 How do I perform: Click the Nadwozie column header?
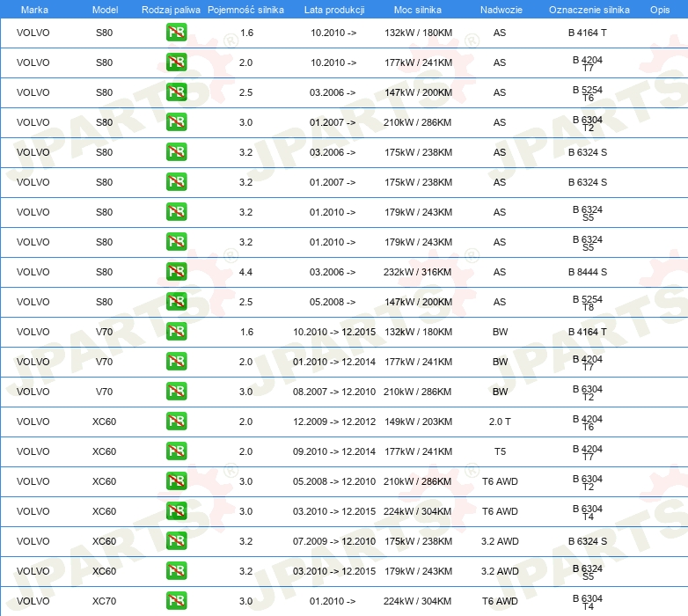point(500,9)
